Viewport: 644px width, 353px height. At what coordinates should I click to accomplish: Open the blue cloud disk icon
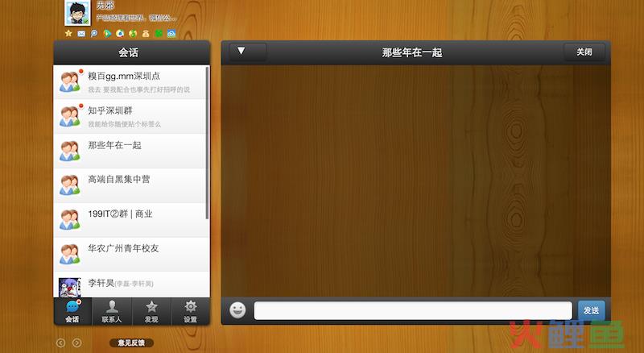click(x=171, y=33)
